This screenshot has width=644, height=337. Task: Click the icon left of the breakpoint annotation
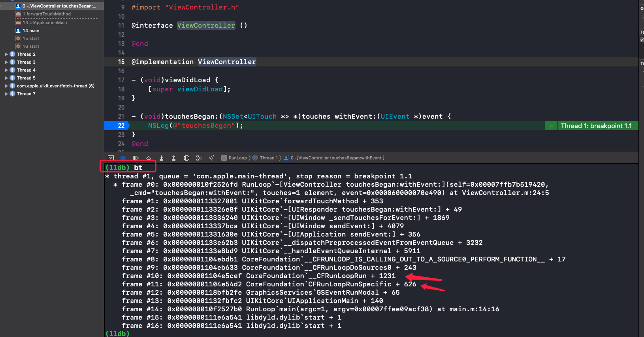click(551, 126)
